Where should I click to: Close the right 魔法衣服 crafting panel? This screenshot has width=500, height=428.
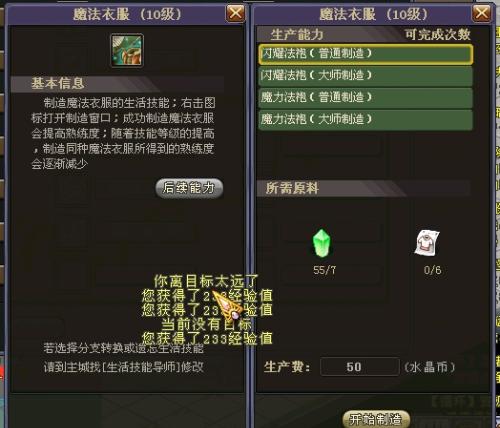point(482,13)
